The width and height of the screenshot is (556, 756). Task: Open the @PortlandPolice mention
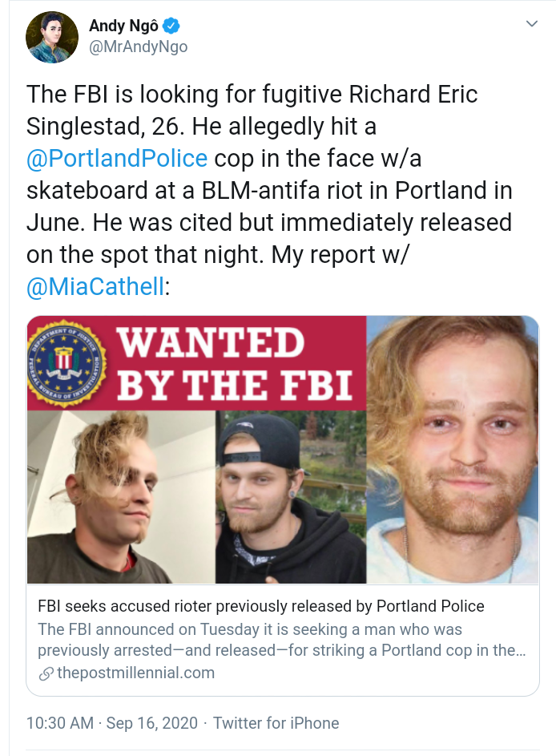pos(117,158)
